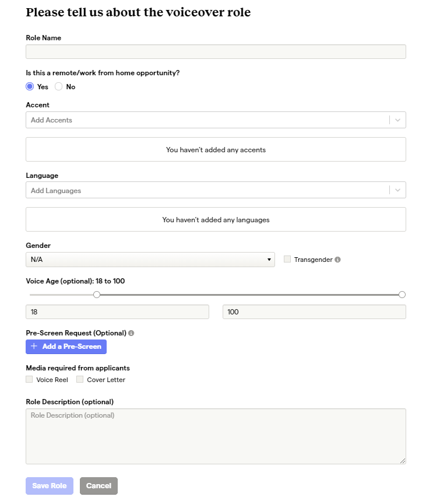
Task: Expand the Add Accents dropdown arrow
Action: [x=397, y=120]
